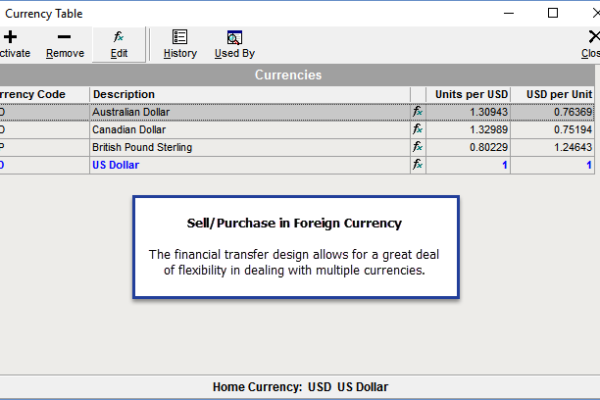Viewport: 600px width, 400px height.
Task: Click the Currencies table title bar
Action: tap(297, 75)
